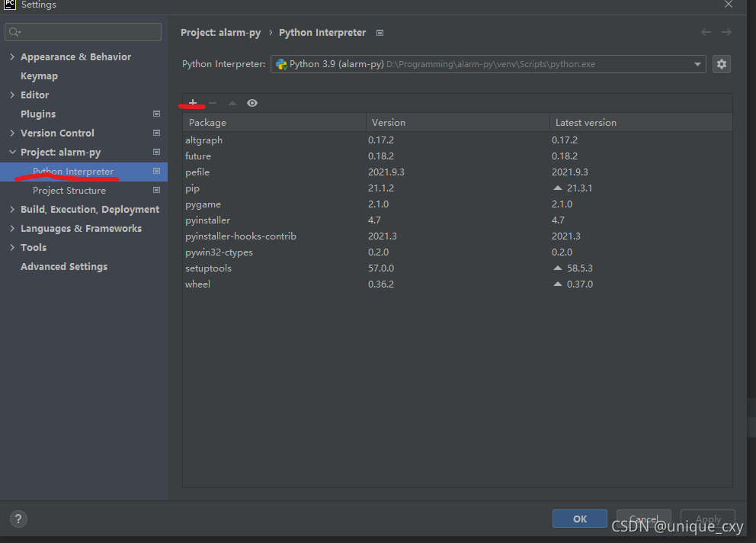Image resolution: width=756 pixels, height=543 pixels.
Task: Click project-level icon beside breadcrumb title
Action: click(x=380, y=33)
